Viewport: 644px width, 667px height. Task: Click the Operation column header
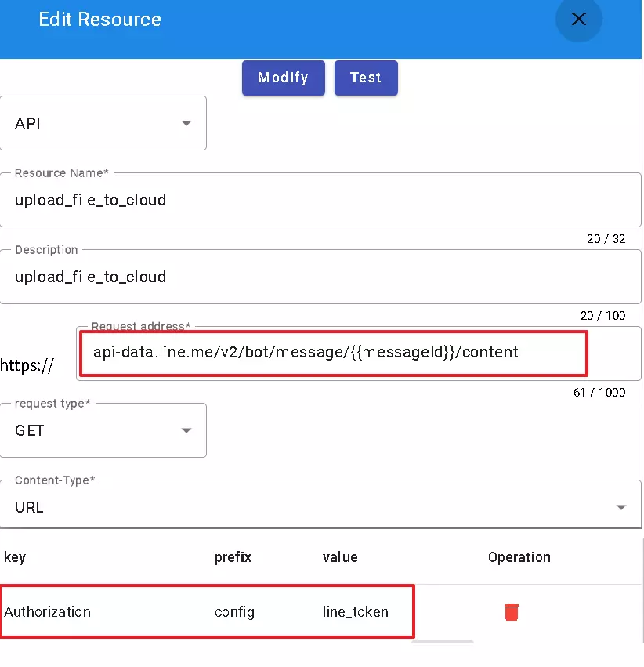click(519, 557)
